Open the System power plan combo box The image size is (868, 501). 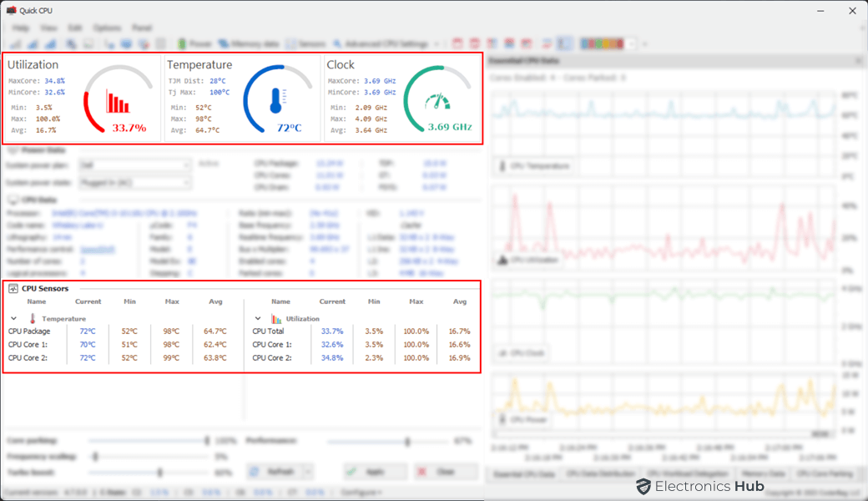(135, 165)
